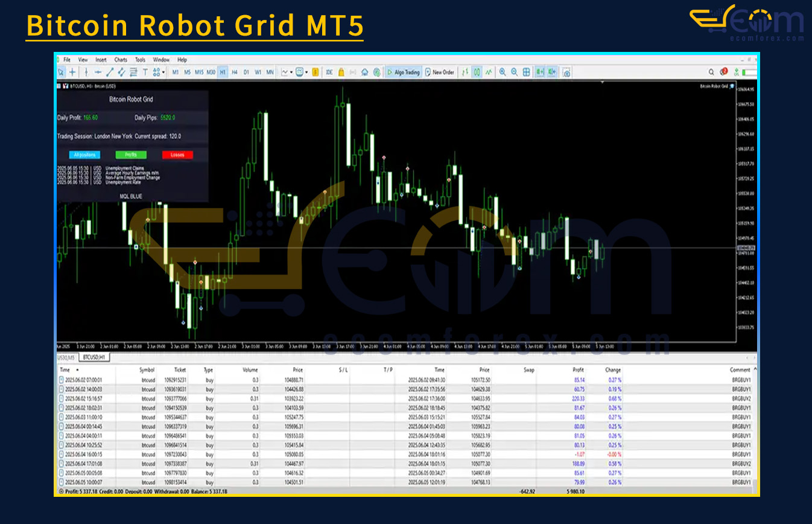Click the red Losses button
The height and width of the screenshot is (524, 812).
tap(177, 155)
